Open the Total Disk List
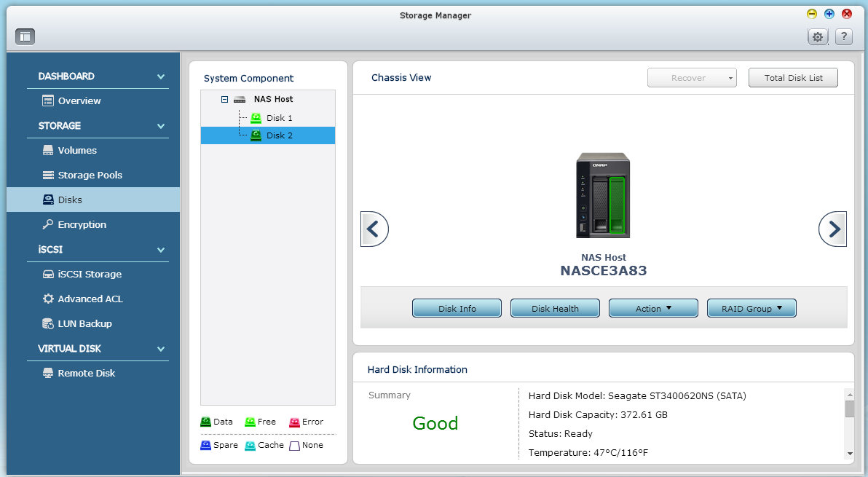Viewport: 868px width, 477px height. tap(793, 78)
